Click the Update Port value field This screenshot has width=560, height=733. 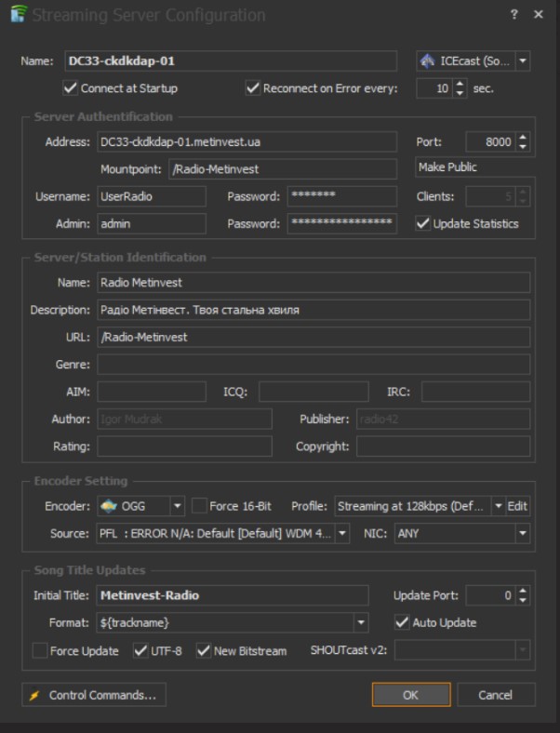coord(491,595)
